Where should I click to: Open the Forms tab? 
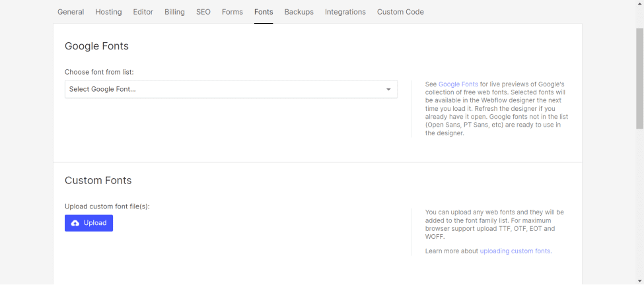233,12
